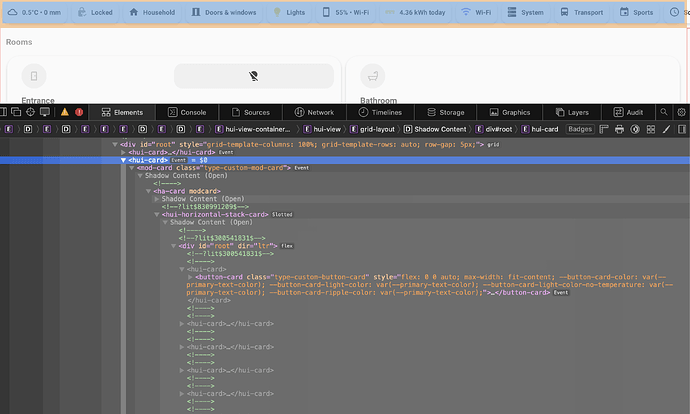
Task: Click the red error indicator in DevTools
Action: 79,113
